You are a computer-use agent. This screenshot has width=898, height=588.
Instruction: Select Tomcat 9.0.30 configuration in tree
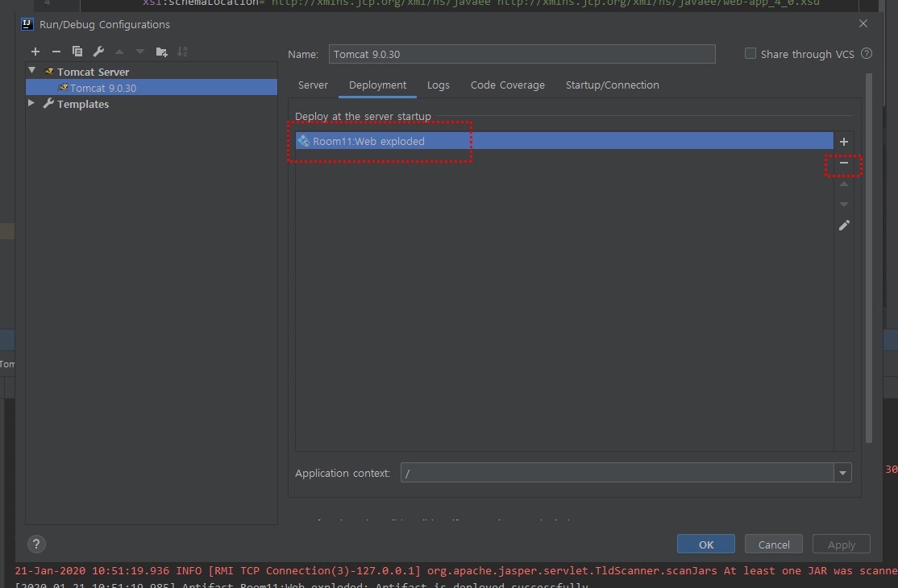point(152,88)
